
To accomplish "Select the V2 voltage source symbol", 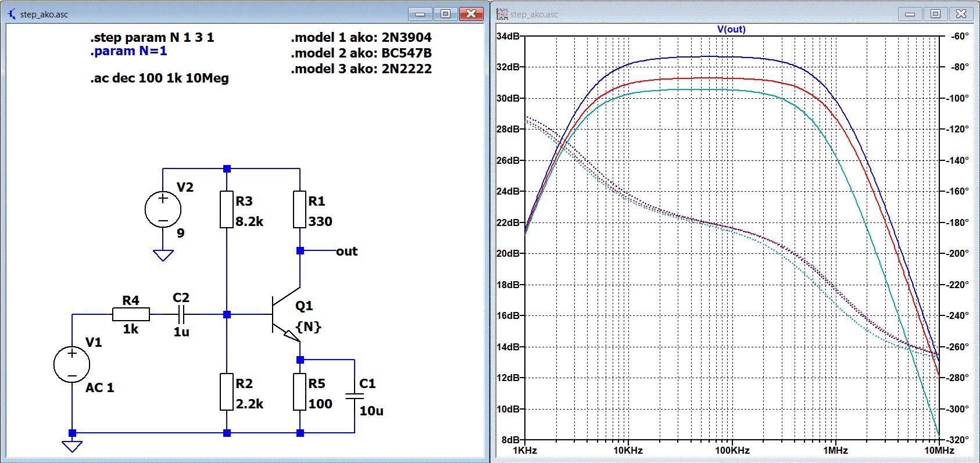I will click(163, 209).
